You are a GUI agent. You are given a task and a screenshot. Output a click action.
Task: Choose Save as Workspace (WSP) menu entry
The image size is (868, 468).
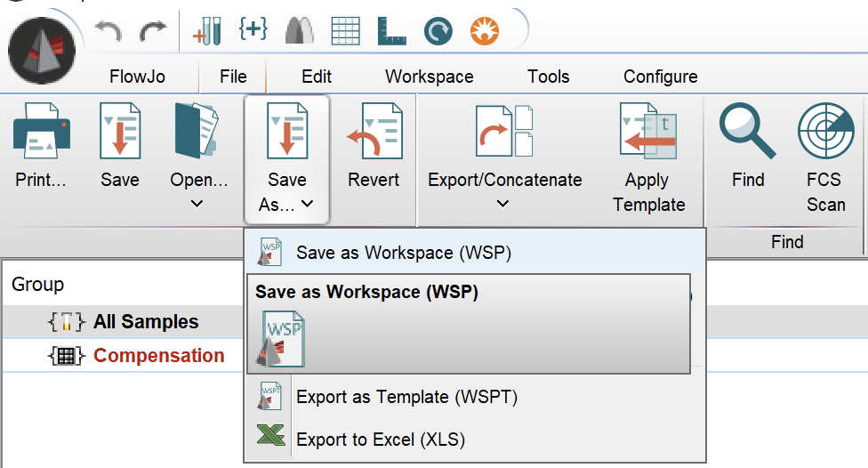[x=475, y=253]
